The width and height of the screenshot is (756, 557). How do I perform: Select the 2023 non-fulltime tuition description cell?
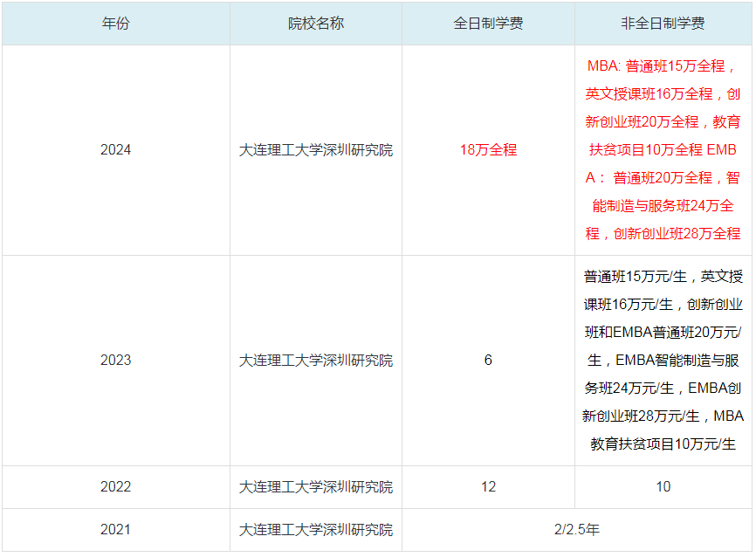(x=662, y=361)
